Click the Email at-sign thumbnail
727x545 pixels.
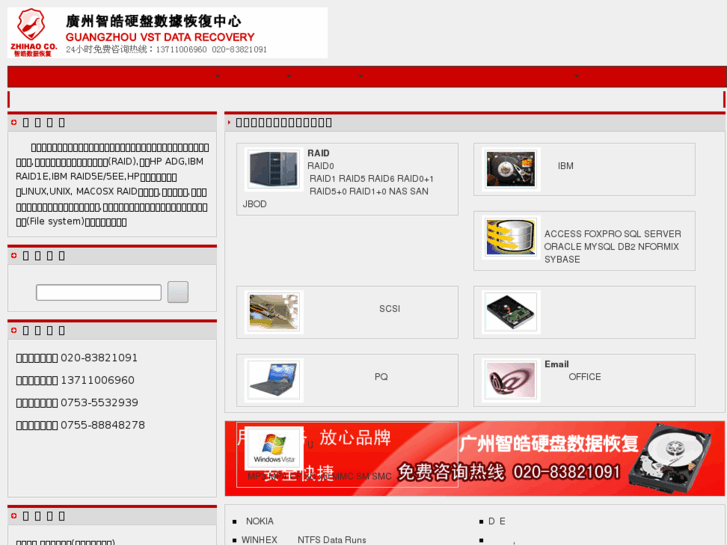click(510, 380)
